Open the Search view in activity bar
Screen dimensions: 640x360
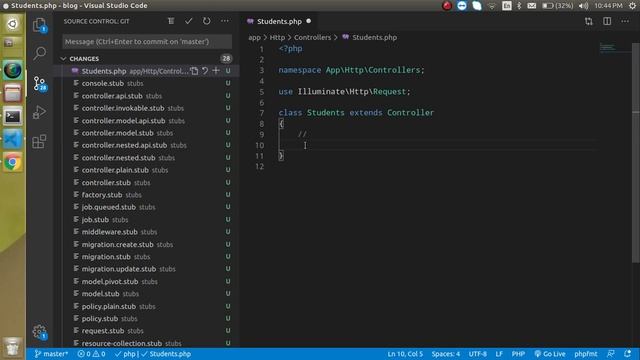click(x=40, y=53)
